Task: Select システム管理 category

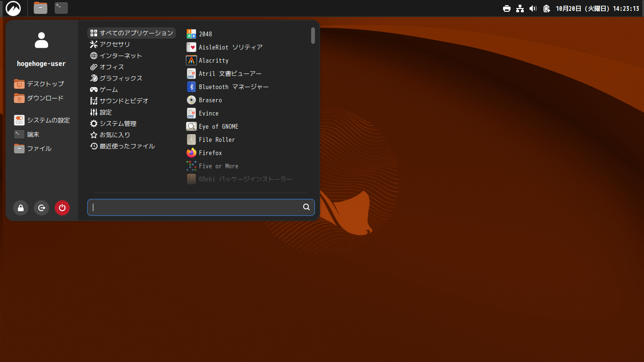Action: [x=113, y=123]
